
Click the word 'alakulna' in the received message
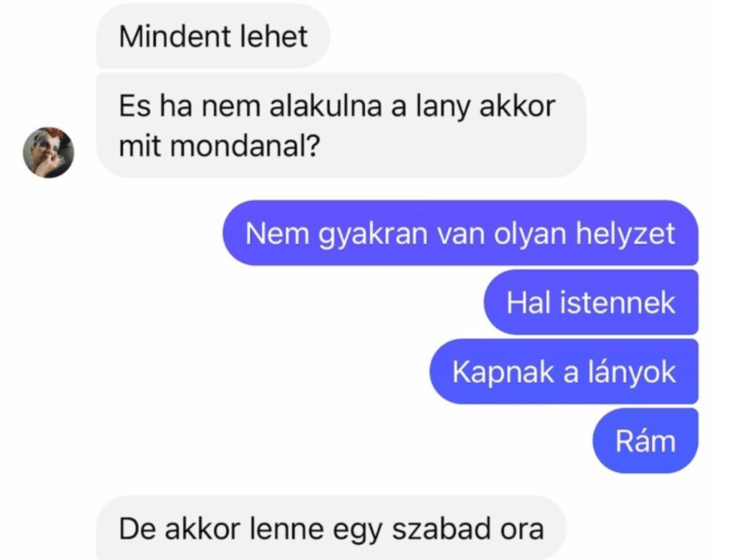pyautogui.click(x=326, y=106)
